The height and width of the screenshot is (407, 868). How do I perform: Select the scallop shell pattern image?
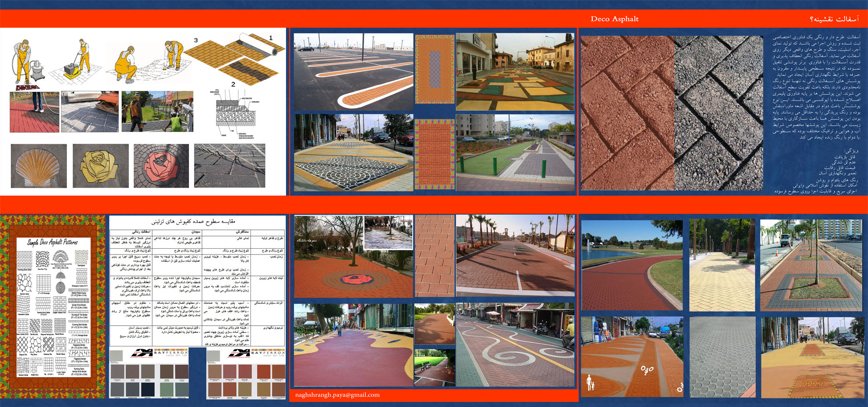point(39,166)
